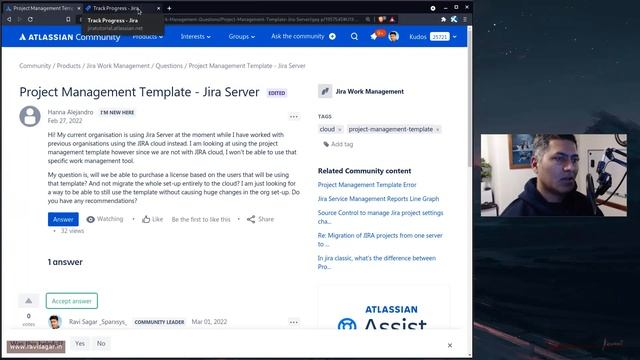The height and width of the screenshot is (360, 640).
Task: Open Re: Migration of JIRA projects link
Action: point(380,240)
